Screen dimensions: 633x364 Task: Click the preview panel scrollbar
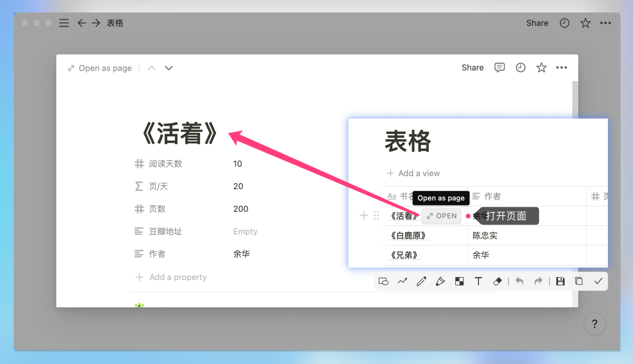coord(575,99)
